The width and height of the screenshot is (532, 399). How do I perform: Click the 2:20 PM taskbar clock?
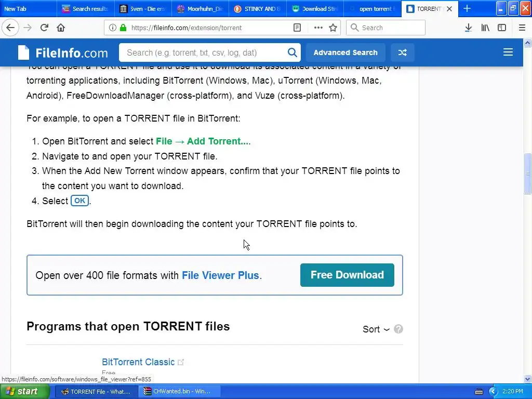513,391
